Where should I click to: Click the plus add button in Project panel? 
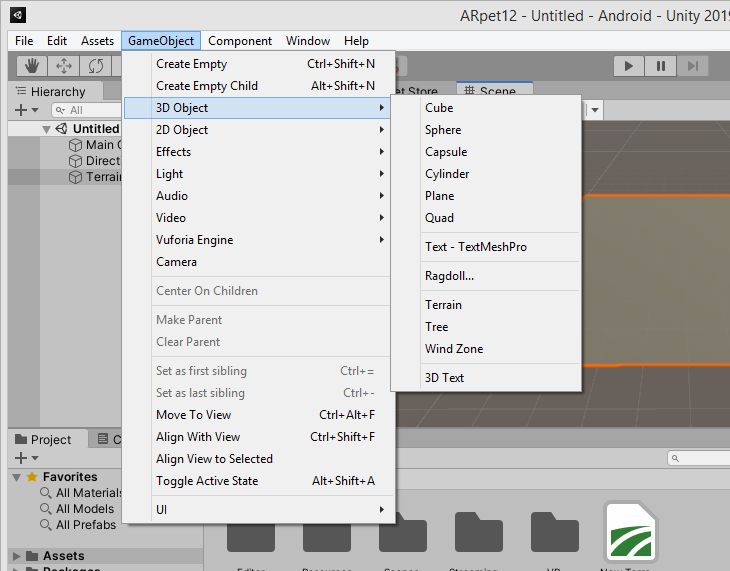click(21, 458)
